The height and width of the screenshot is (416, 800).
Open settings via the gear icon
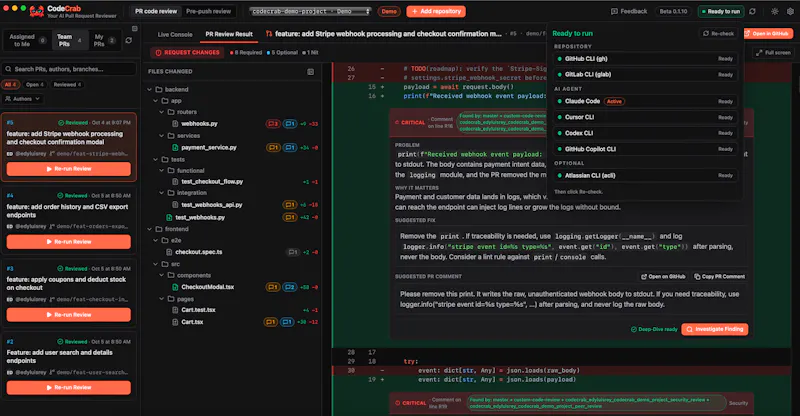pos(790,11)
